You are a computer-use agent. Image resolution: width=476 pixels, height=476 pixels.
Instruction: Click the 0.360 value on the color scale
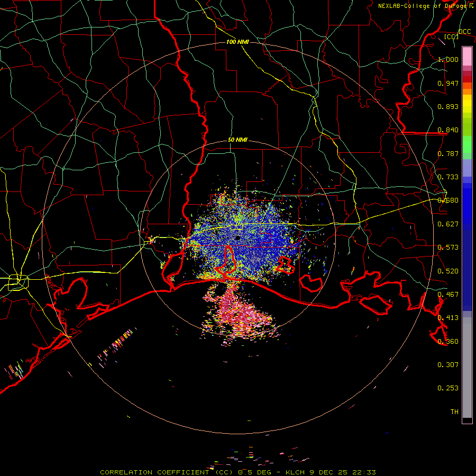(x=448, y=342)
